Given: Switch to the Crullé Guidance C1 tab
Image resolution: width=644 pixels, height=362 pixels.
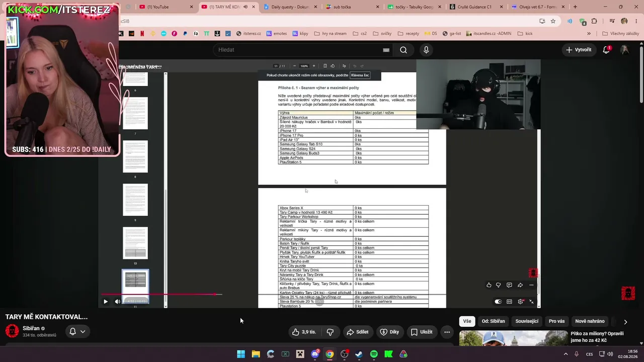Looking at the screenshot, I should click(x=476, y=7).
